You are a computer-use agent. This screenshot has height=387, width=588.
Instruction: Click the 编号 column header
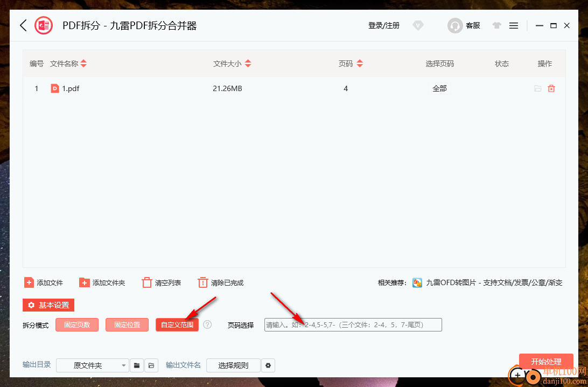37,64
